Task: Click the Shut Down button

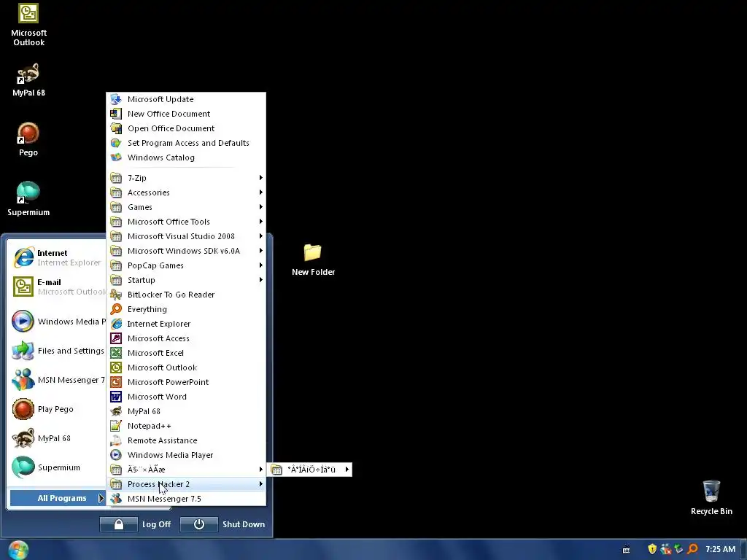Action: click(x=223, y=524)
